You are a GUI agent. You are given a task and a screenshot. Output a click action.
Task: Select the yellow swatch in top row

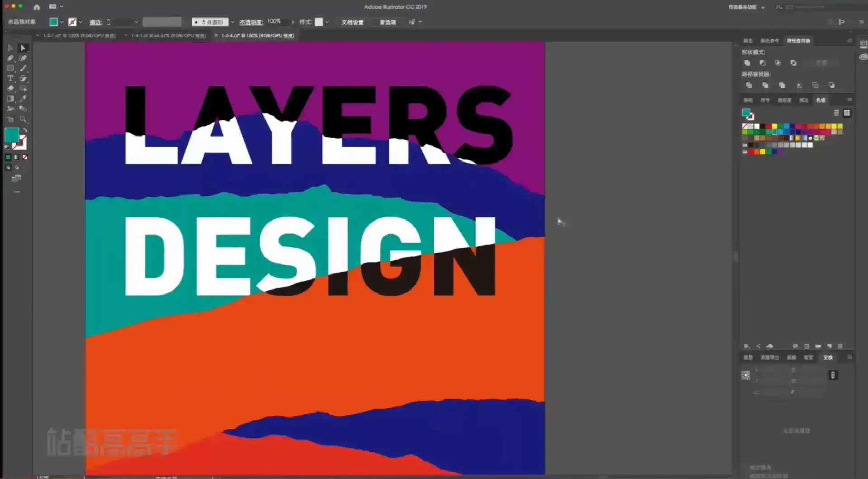click(774, 127)
